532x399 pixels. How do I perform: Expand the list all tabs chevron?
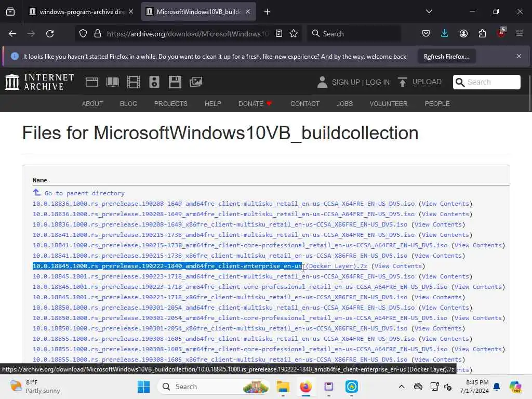(429, 11)
